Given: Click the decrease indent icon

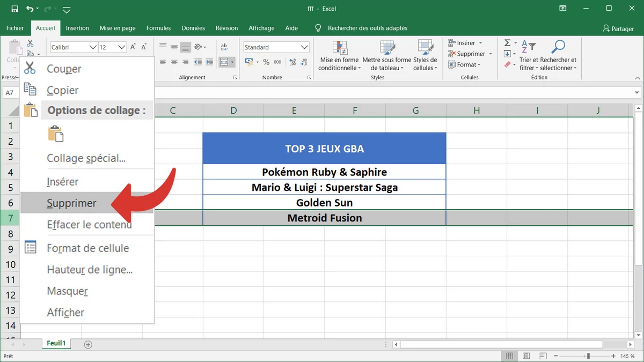Looking at the screenshot, I should (198, 62).
